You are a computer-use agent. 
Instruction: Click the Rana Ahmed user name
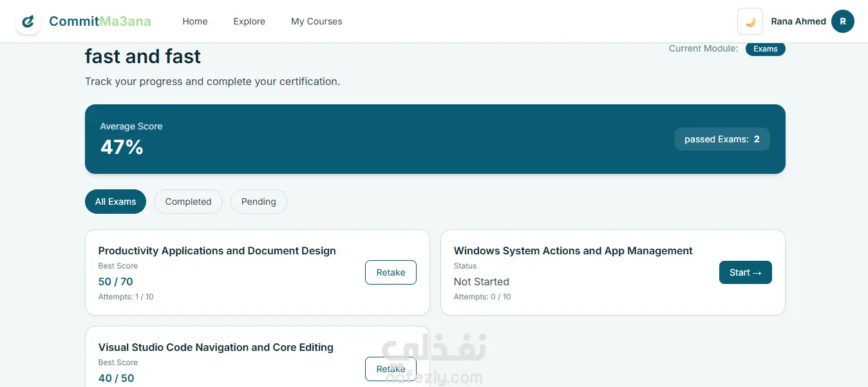[x=798, y=21]
